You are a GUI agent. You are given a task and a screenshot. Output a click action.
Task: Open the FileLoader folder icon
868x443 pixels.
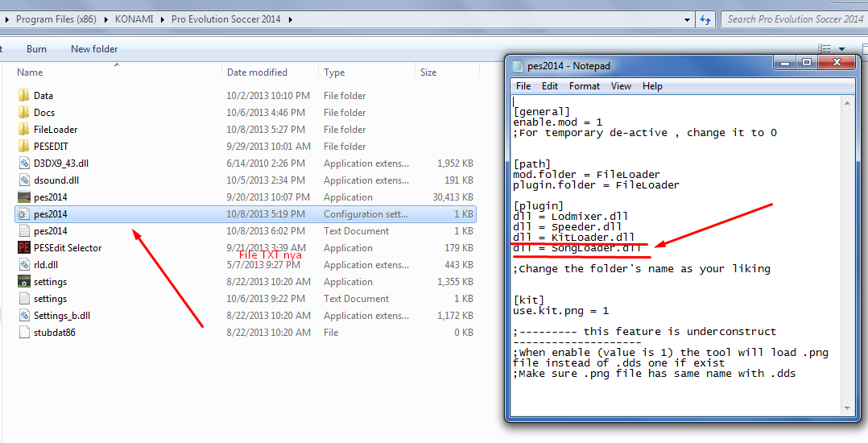(24, 129)
